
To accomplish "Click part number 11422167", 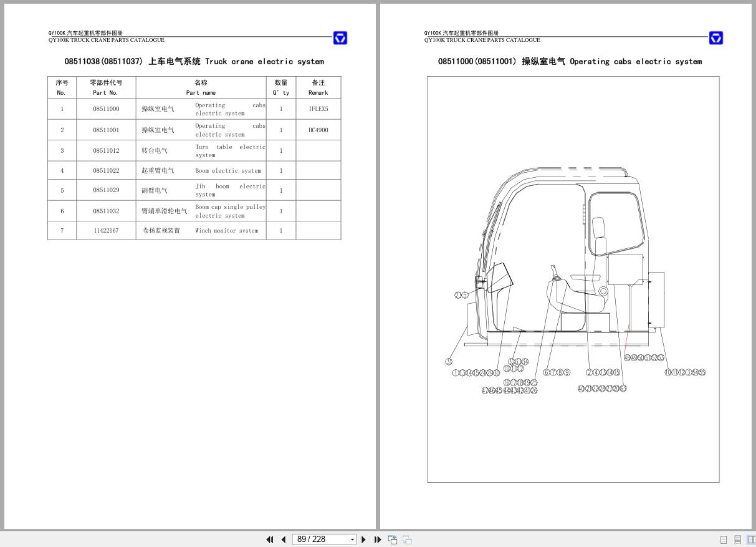I will click(106, 231).
